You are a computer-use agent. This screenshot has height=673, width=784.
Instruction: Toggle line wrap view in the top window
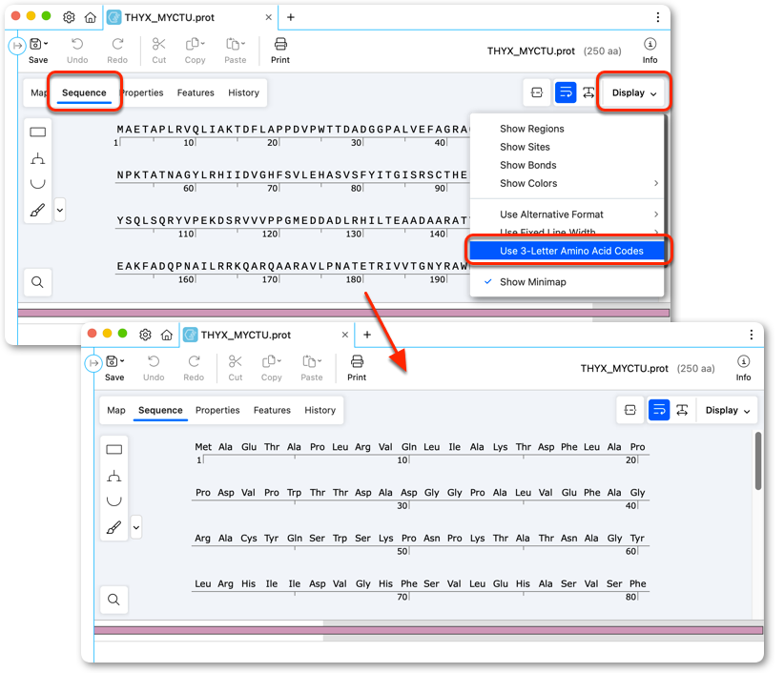click(566, 92)
